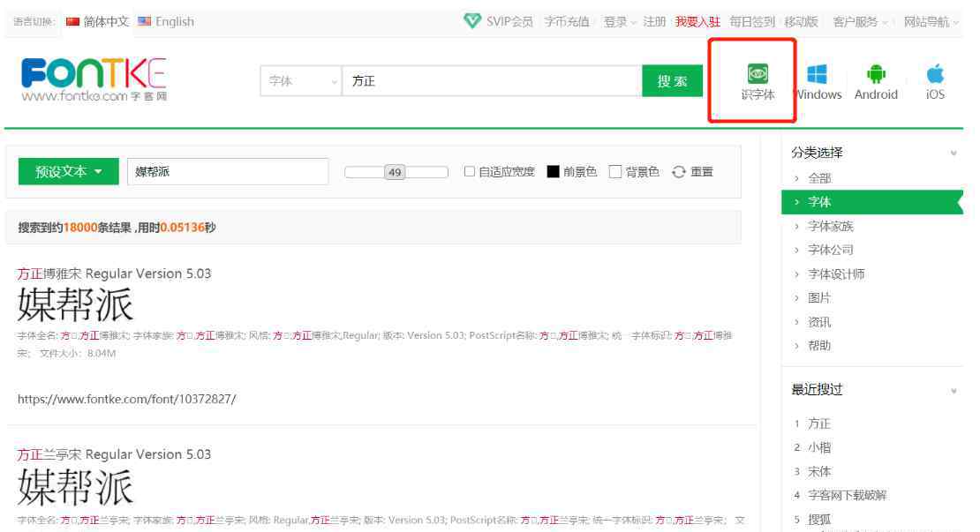The height and width of the screenshot is (532, 980).
Task: Click the fontke.com/font/10372827 URL
Action: pos(127,399)
